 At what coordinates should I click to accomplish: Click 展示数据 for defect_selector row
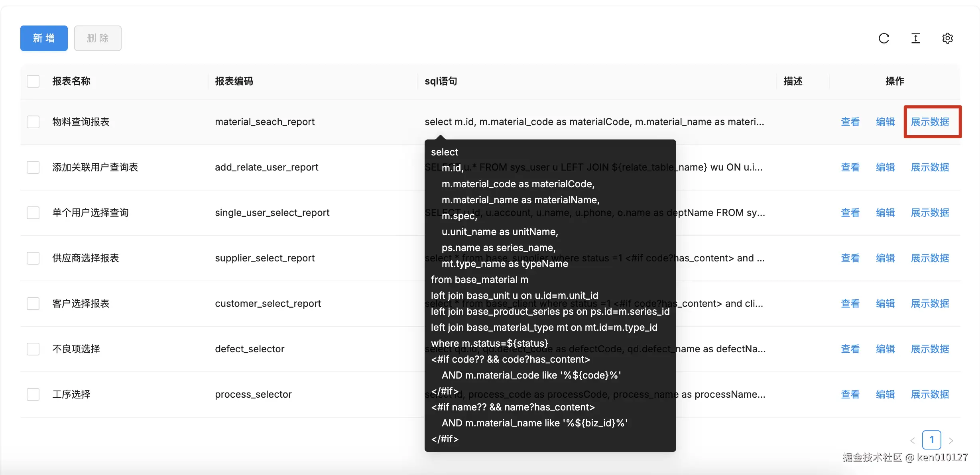click(x=930, y=349)
